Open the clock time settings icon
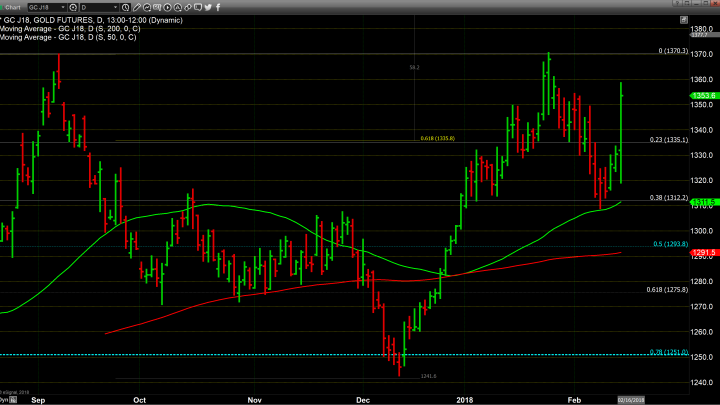Viewport: 720px width, 405px height. (x=126, y=8)
